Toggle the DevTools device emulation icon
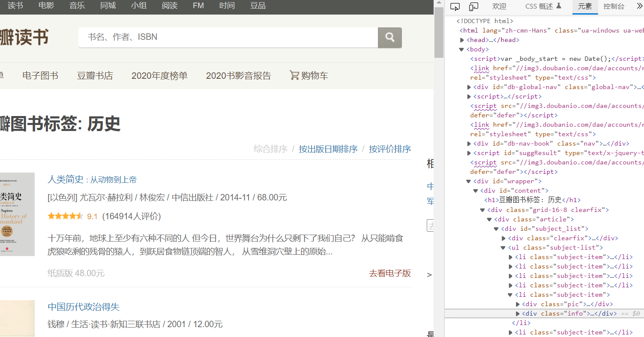644x337 pixels. click(x=473, y=6)
